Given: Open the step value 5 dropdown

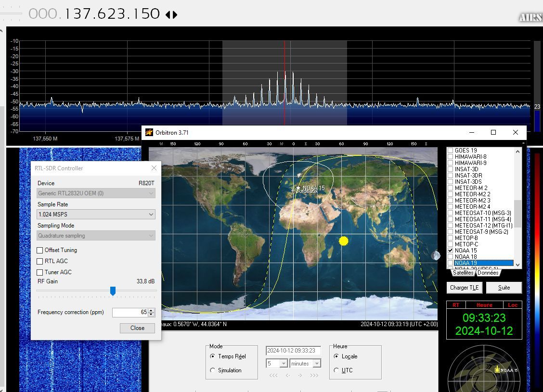Looking at the screenshot, I should [284, 364].
